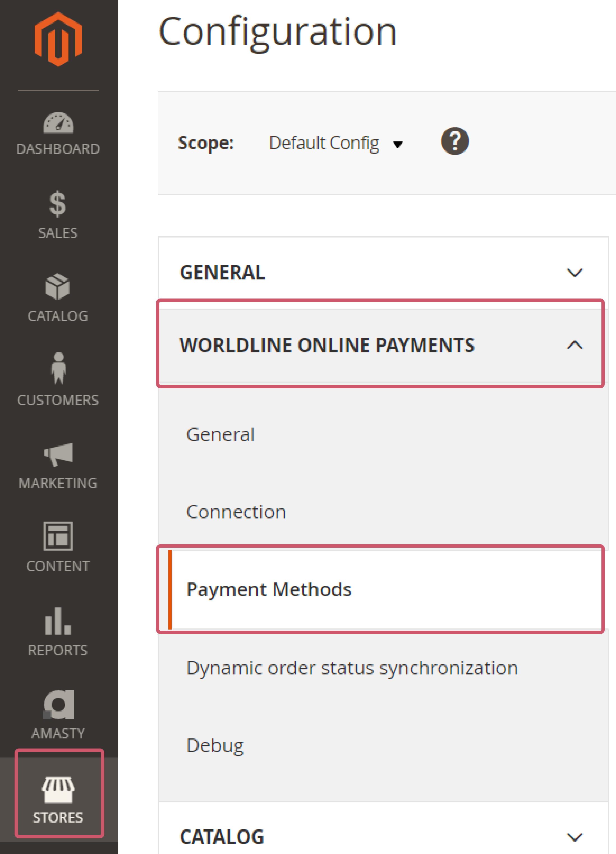This screenshot has height=854, width=616.
Task: Expand the bottom CATALOG section chevron
Action: 574,837
